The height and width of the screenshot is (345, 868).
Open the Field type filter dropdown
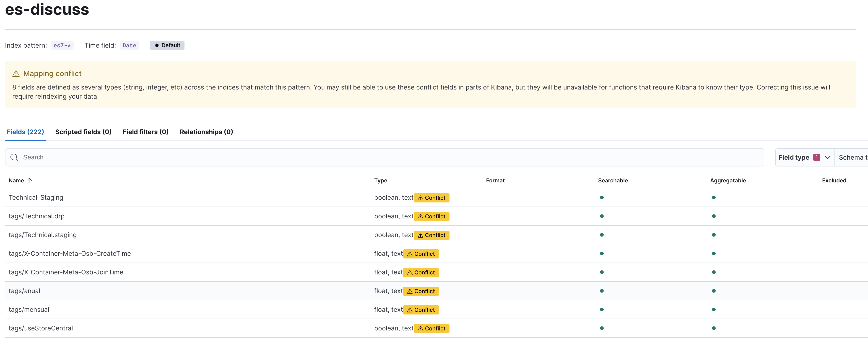(x=793, y=158)
